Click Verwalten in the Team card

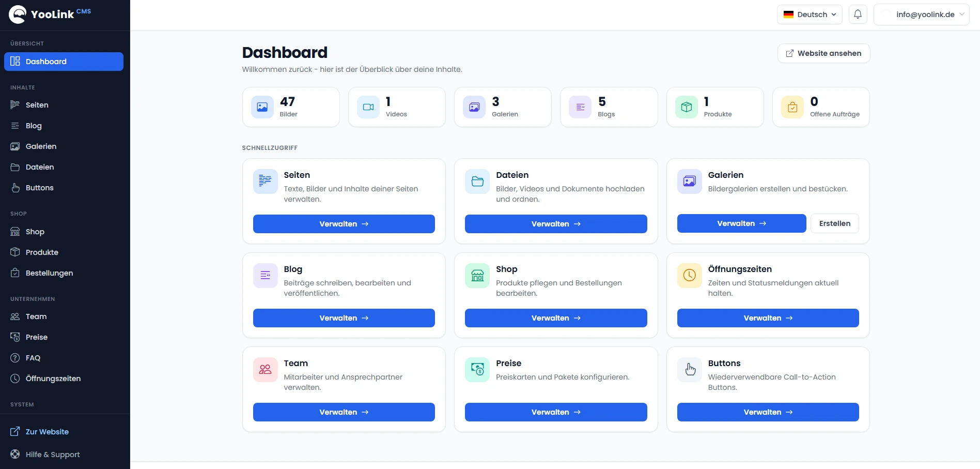click(344, 412)
